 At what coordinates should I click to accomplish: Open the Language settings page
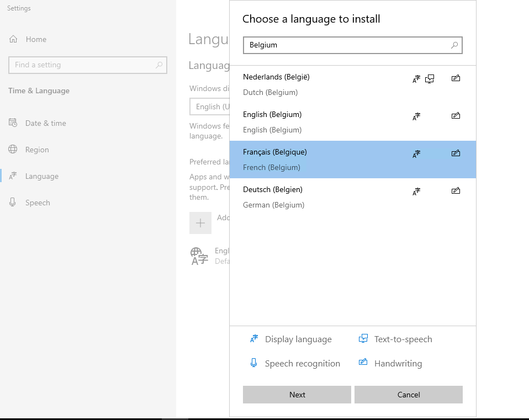pos(42,176)
